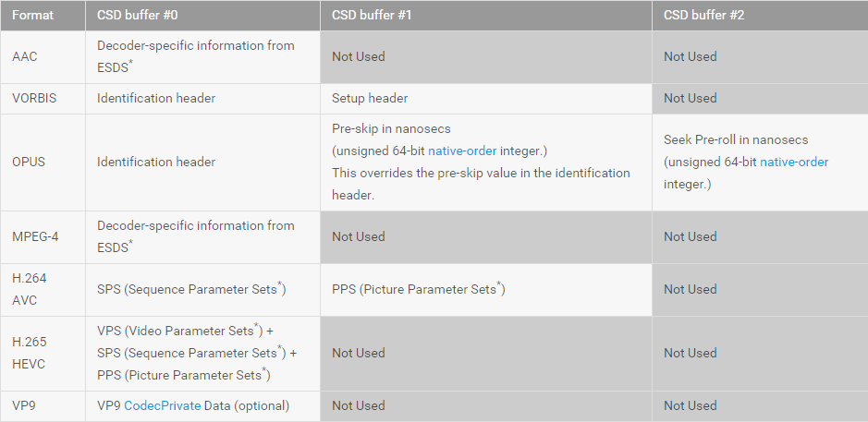Select the H.265 HEVC format cell
The width and height of the screenshot is (868, 422).
point(43,353)
